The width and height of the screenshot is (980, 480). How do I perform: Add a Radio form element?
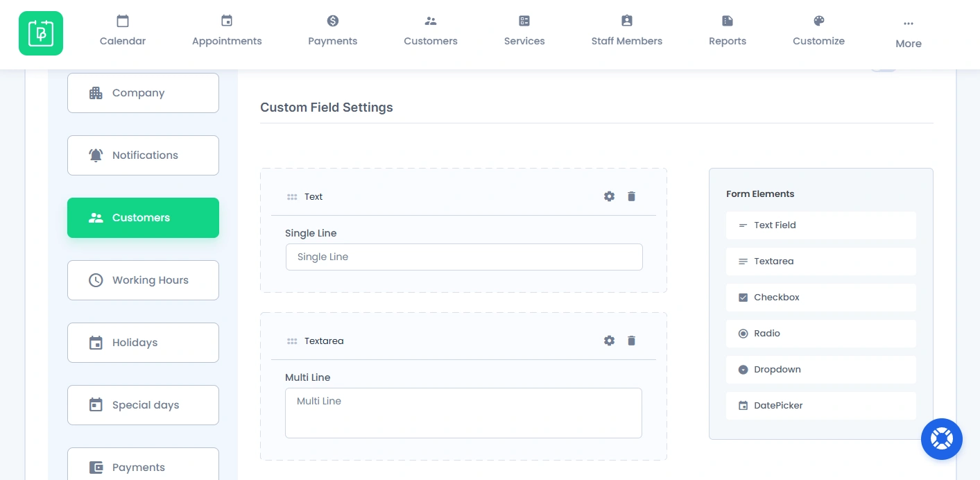(821, 334)
